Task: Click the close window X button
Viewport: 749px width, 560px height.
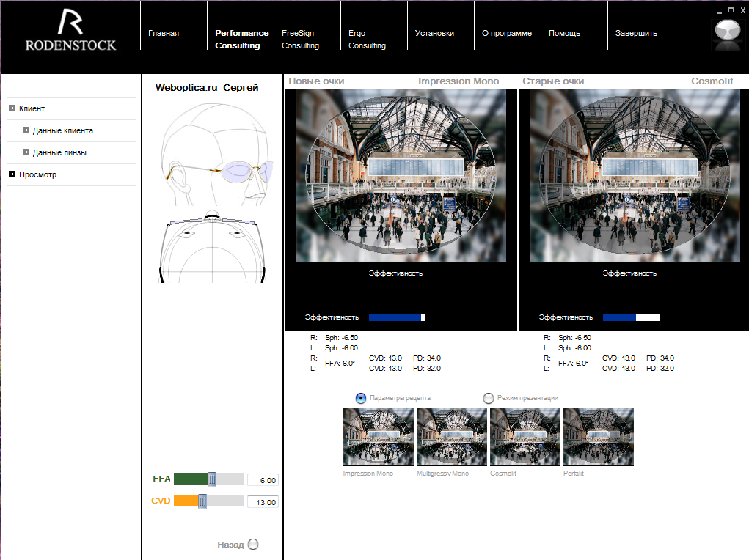Action: coord(743,10)
